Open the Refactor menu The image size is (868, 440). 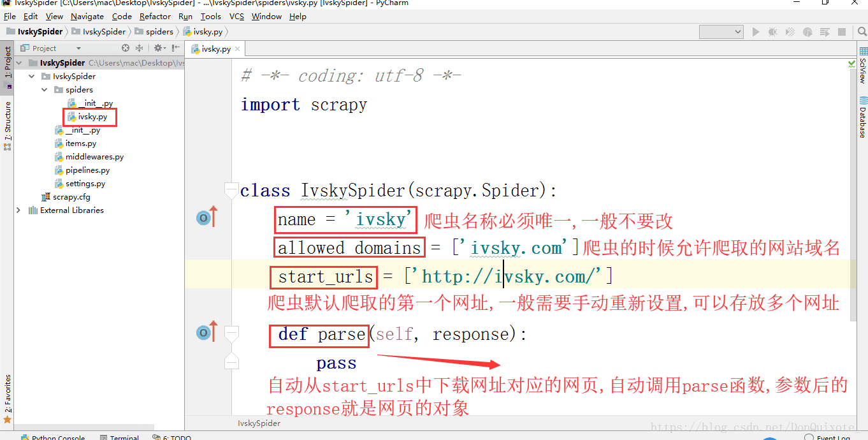coord(155,16)
